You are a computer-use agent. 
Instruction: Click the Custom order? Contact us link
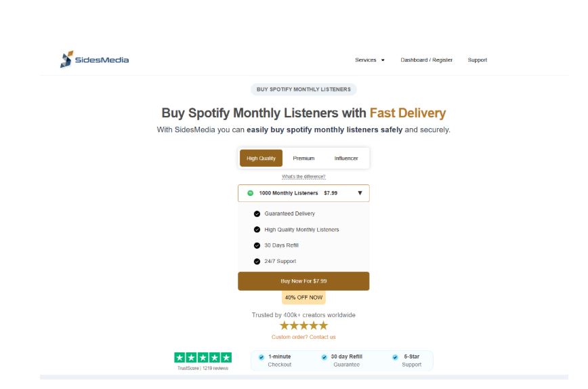click(x=303, y=337)
